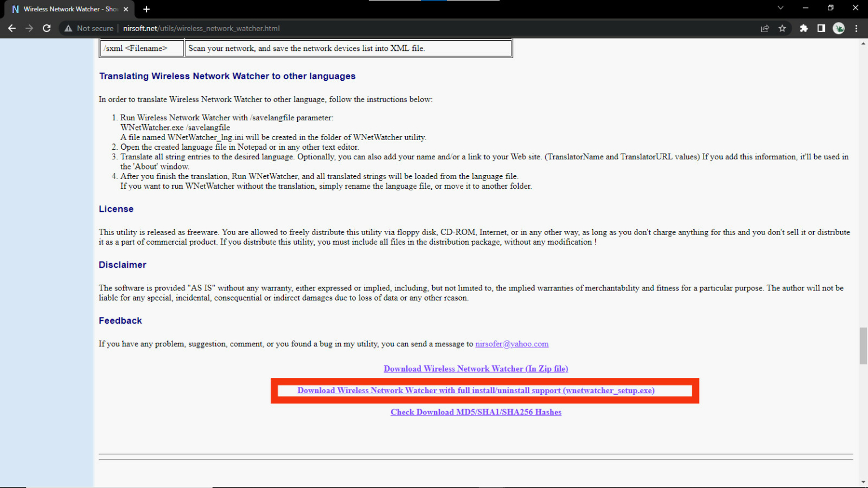This screenshot has height=488, width=868.
Task: Click the browser Forward arrow
Action: coord(29,28)
